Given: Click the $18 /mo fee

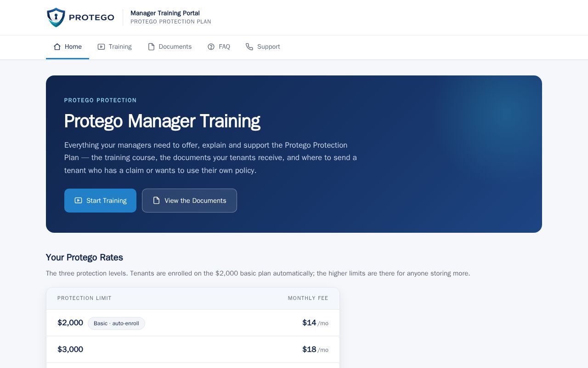Looking at the screenshot, I should pyautogui.click(x=315, y=350).
